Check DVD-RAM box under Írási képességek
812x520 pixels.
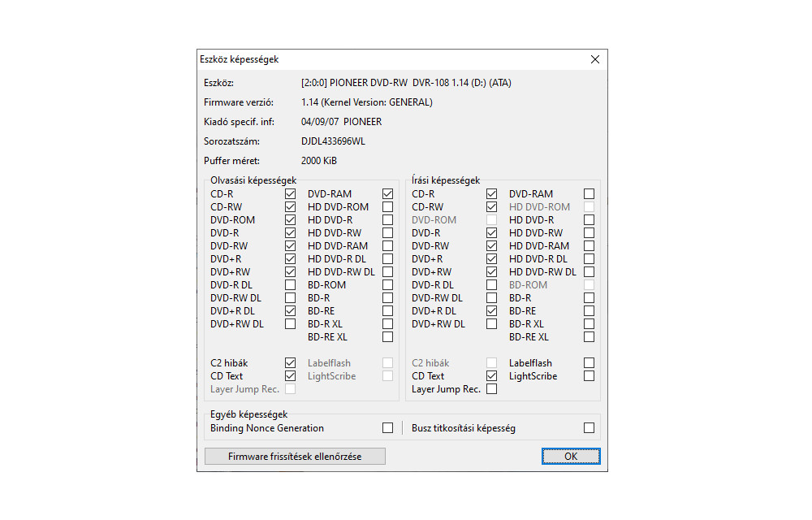tap(589, 194)
